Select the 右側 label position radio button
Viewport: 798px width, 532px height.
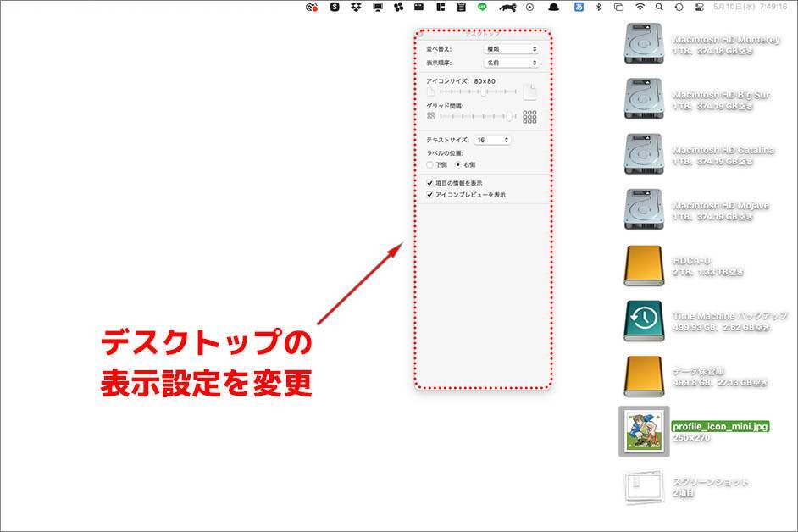458,165
